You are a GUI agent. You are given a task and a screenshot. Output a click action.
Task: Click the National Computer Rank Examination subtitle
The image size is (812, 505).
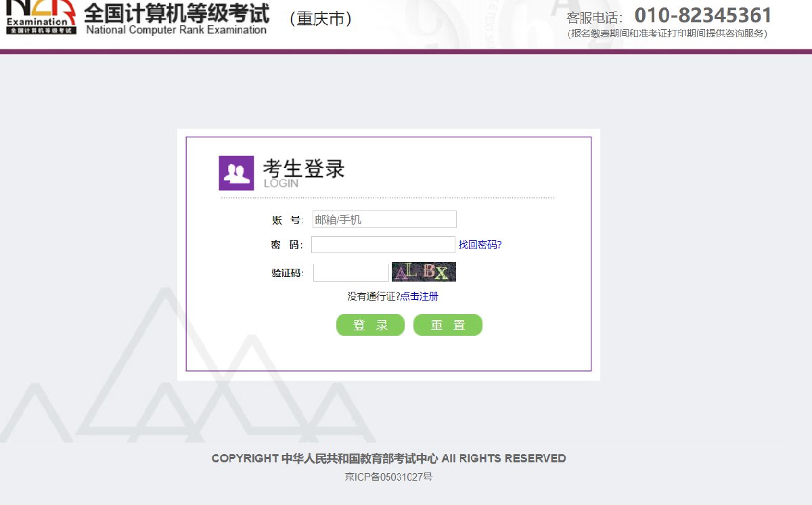(x=176, y=30)
